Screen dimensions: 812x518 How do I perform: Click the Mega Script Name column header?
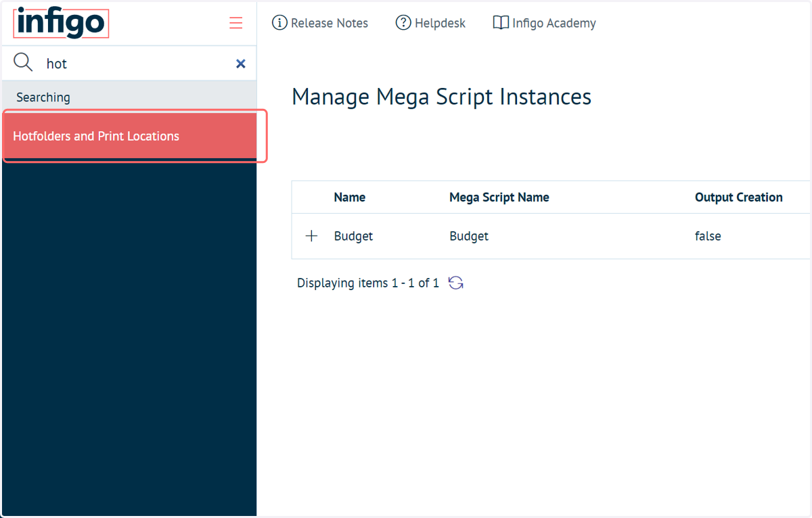(499, 197)
